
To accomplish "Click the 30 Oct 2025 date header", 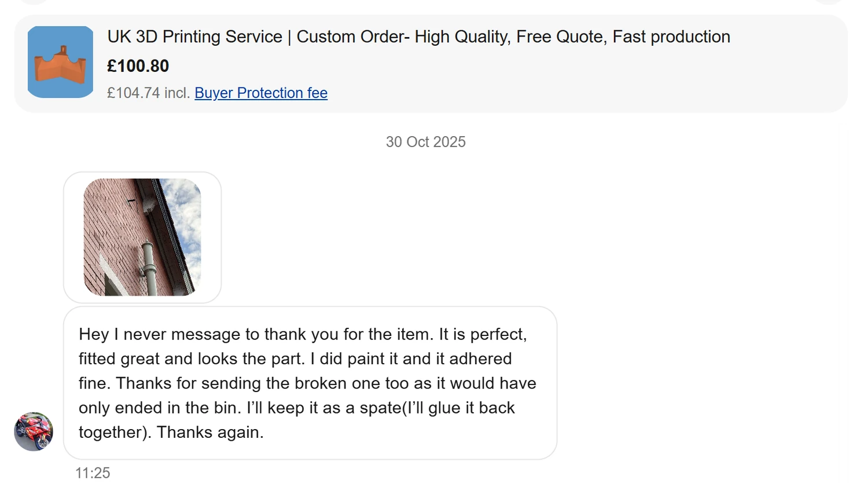I will tap(426, 141).
